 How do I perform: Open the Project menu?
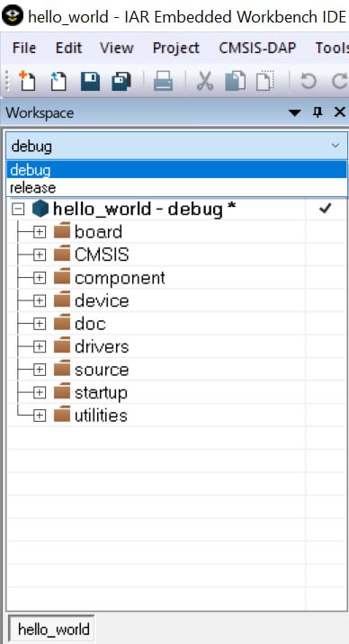click(175, 48)
